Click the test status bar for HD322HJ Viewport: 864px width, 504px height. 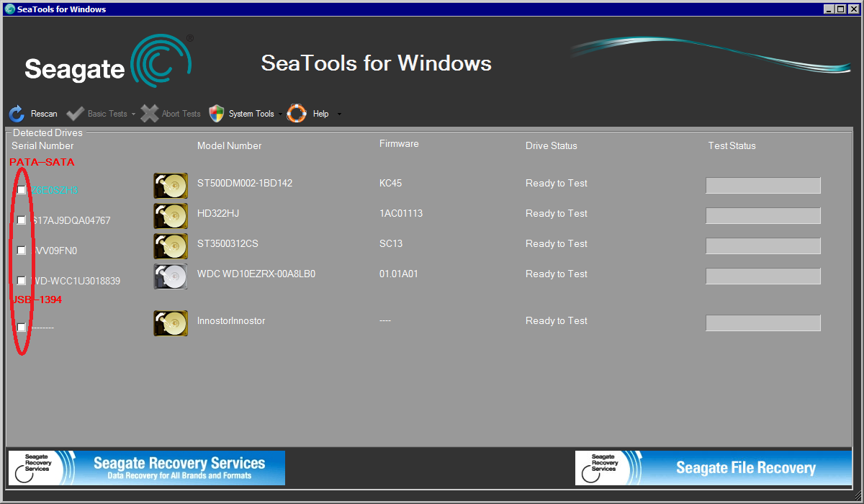click(x=763, y=216)
